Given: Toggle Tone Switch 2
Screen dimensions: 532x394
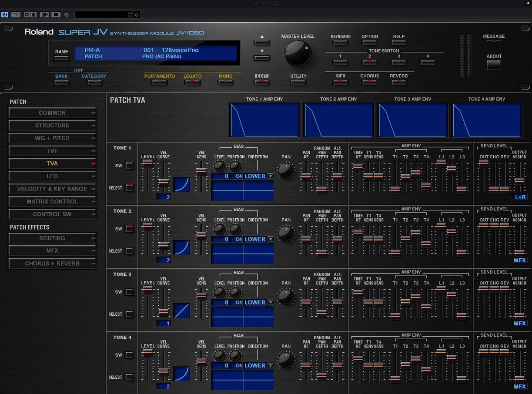Looking at the screenshot, I should (370, 62).
